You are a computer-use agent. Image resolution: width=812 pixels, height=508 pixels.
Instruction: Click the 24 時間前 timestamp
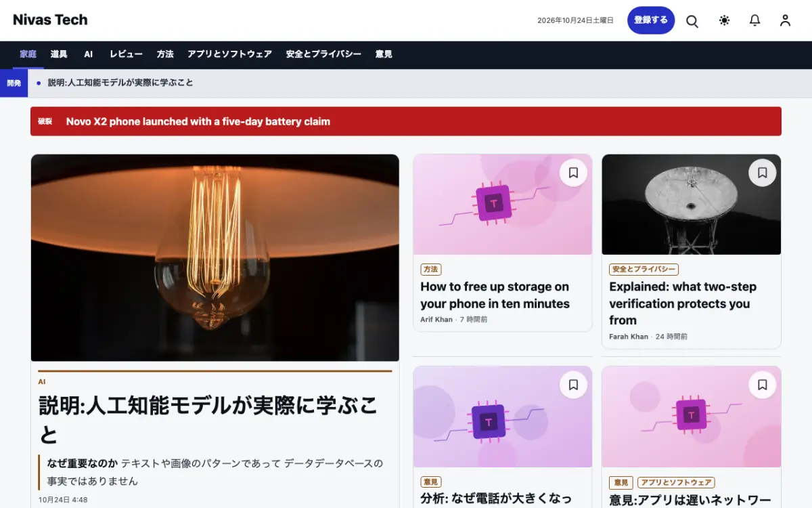671,337
